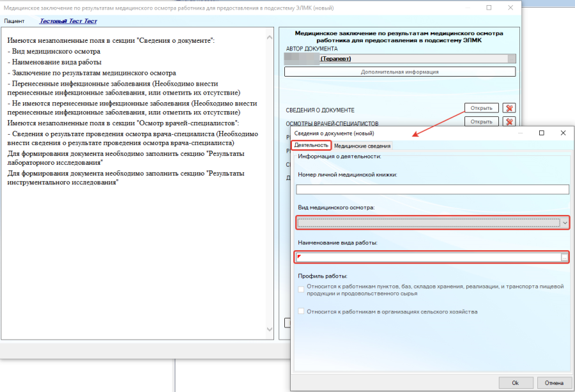Close the main 'Медицинское заключение' window
The width and height of the screenshot is (575, 392).
tap(510, 8)
